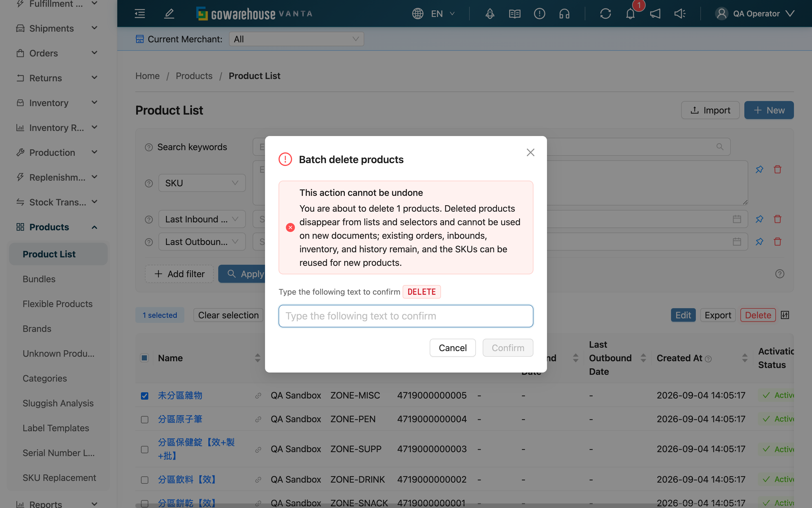Open the 分區原子筆 product link
The height and width of the screenshot is (508, 812).
coord(180,419)
